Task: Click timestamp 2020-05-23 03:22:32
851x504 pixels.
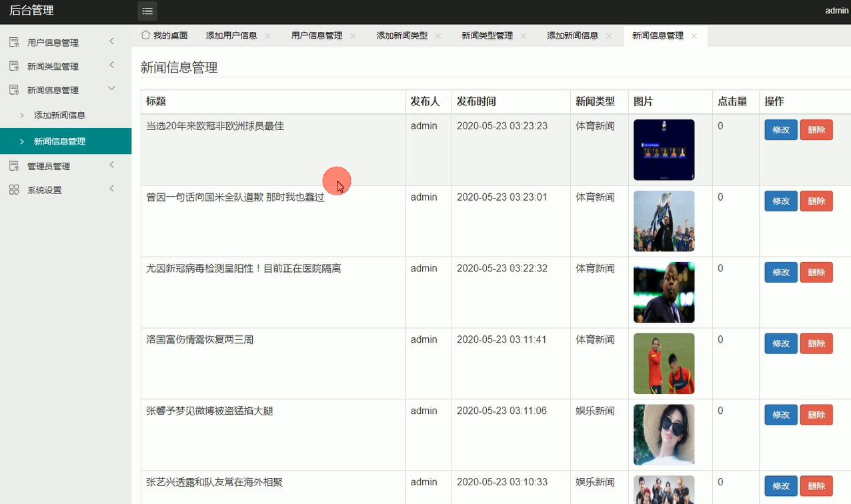Action: point(502,269)
